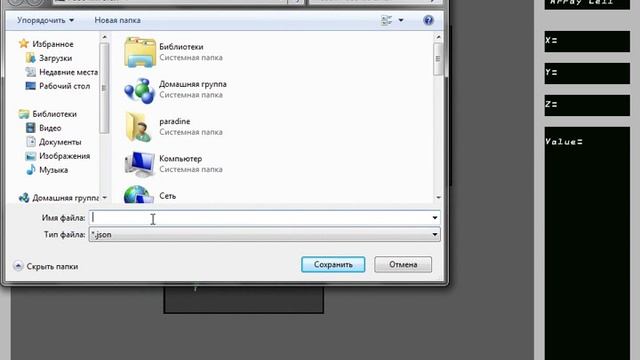This screenshot has height=360, width=640.
Task: Select Библиотеки in the navigation tree
Action: pos(55,114)
